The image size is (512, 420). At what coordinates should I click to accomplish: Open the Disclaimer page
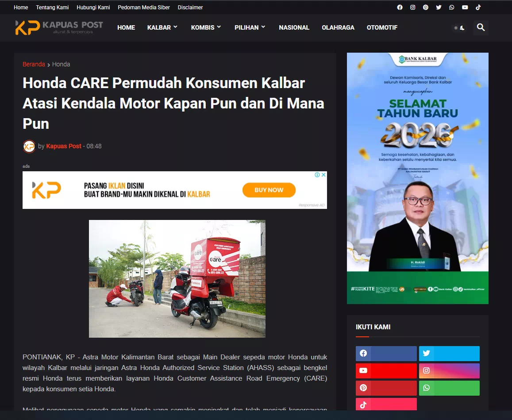pyautogui.click(x=190, y=7)
